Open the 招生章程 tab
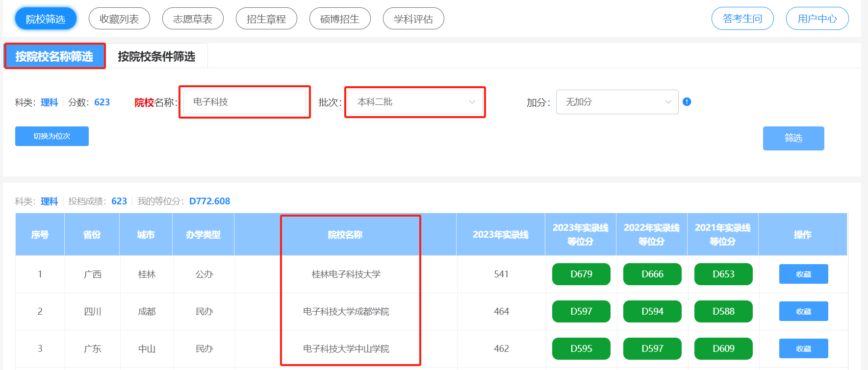The image size is (868, 370). [266, 19]
